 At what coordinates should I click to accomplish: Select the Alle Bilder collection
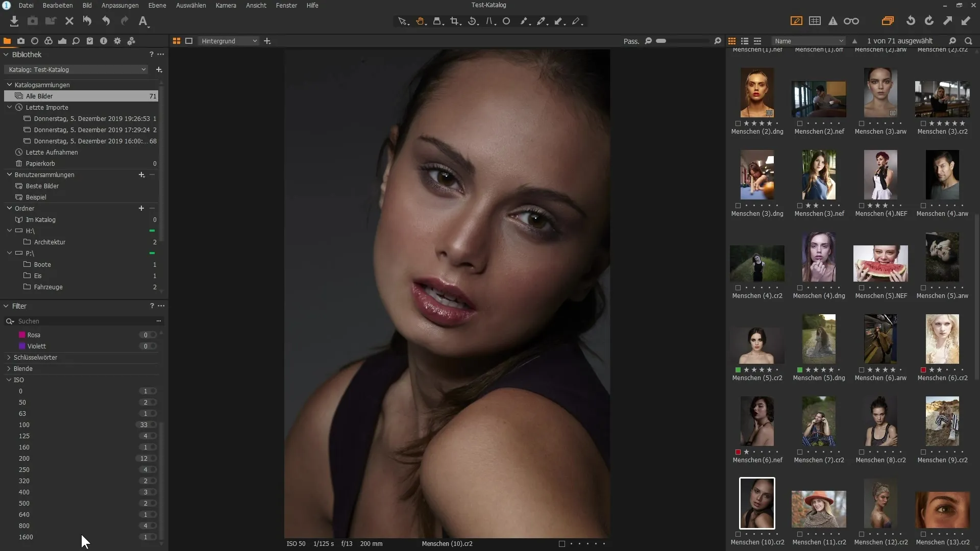pyautogui.click(x=81, y=96)
